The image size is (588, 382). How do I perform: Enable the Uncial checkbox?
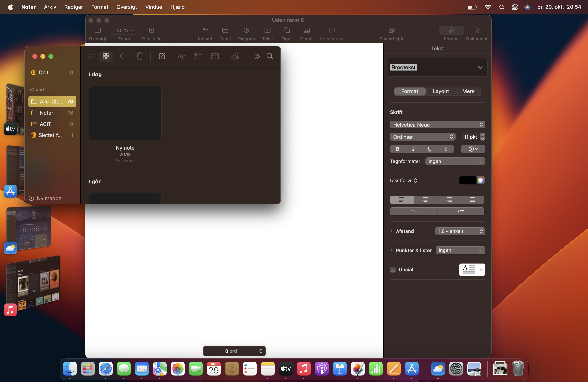[x=393, y=270]
